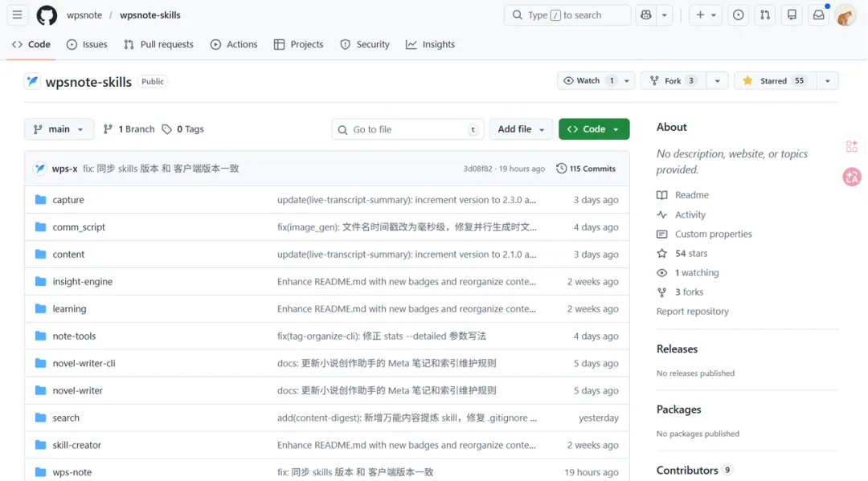
Task: Open the notifications inbox icon
Action: pos(819,15)
